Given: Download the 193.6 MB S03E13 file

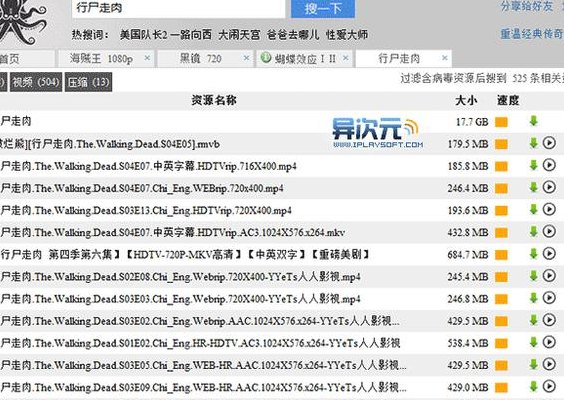Looking at the screenshot, I should coord(533,210).
